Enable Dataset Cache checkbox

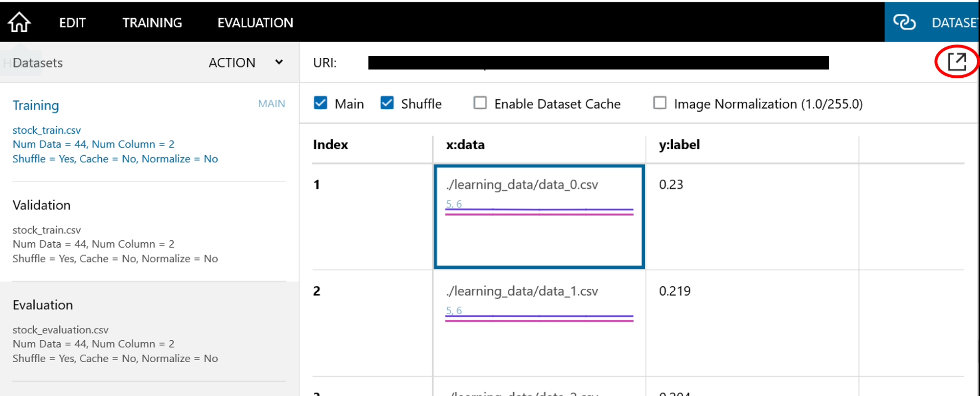(x=480, y=103)
